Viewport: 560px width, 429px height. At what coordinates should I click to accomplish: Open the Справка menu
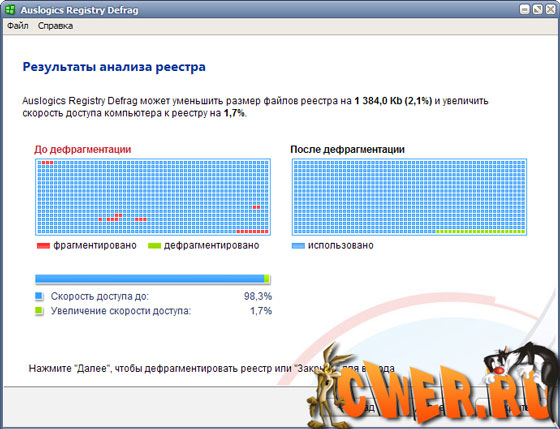[x=55, y=26]
